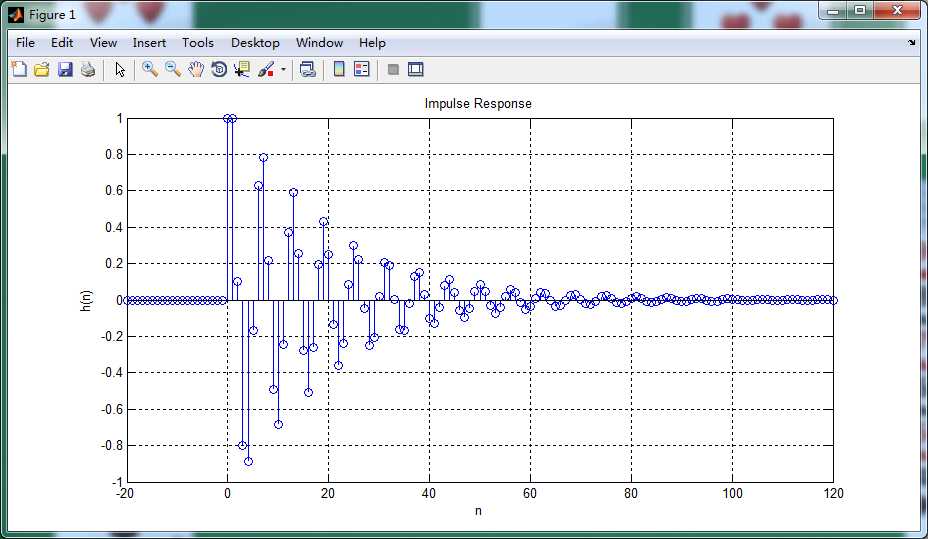Open the Window menu
The height and width of the screenshot is (539, 928).
coord(320,43)
